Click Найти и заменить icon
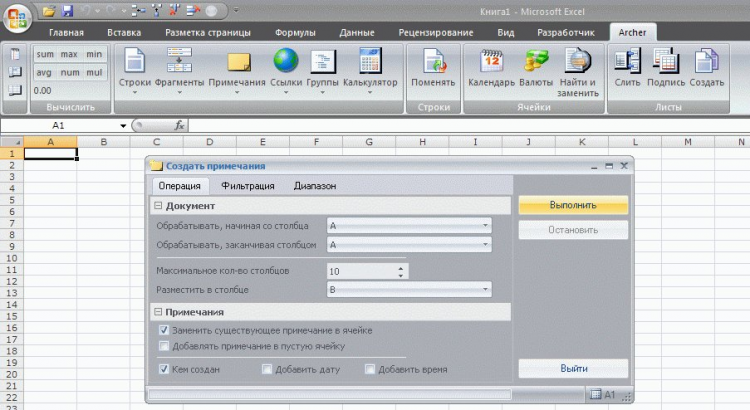Image resolution: width=750 pixels, height=410 pixels. pyautogui.click(x=578, y=61)
